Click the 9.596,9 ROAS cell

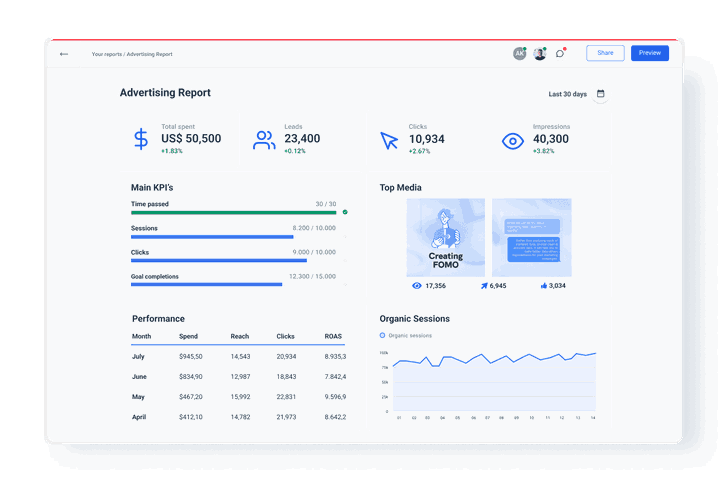point(335,397)
